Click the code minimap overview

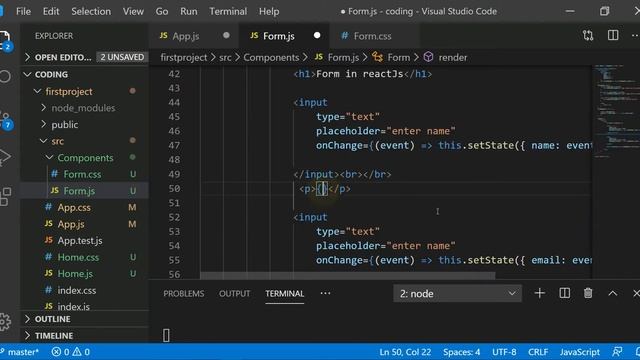[616, 110]
